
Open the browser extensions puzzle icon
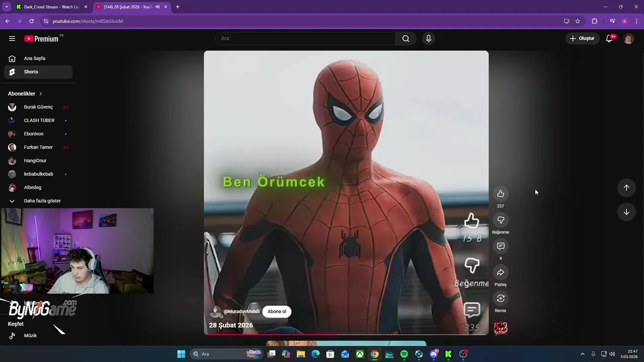click(x=595, y=21)
